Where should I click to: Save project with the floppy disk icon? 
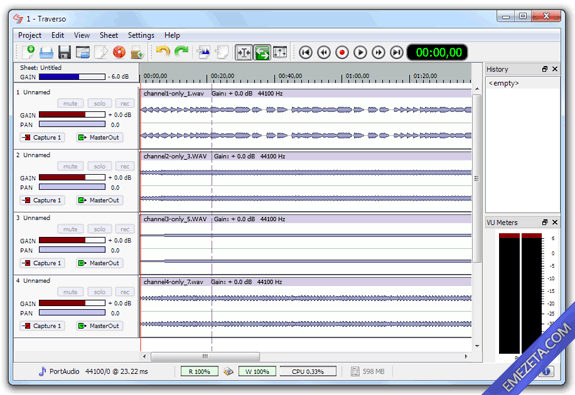65,52
